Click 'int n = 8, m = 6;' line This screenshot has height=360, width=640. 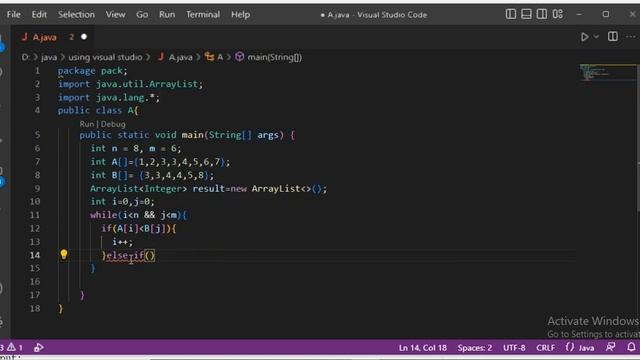(x=136, y=149)
